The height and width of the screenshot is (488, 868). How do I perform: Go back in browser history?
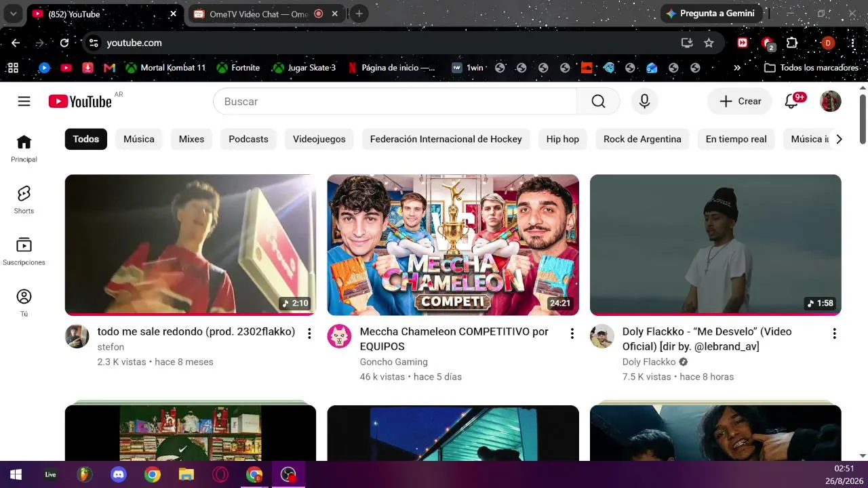(16, 43)
